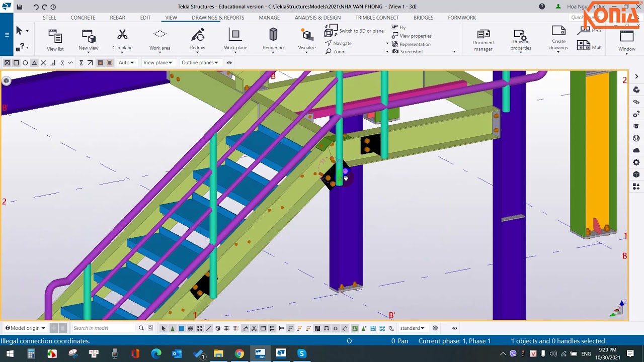Open the hamburger File menu button
This screenshot has width=644, height=362.
coord(7,35)
